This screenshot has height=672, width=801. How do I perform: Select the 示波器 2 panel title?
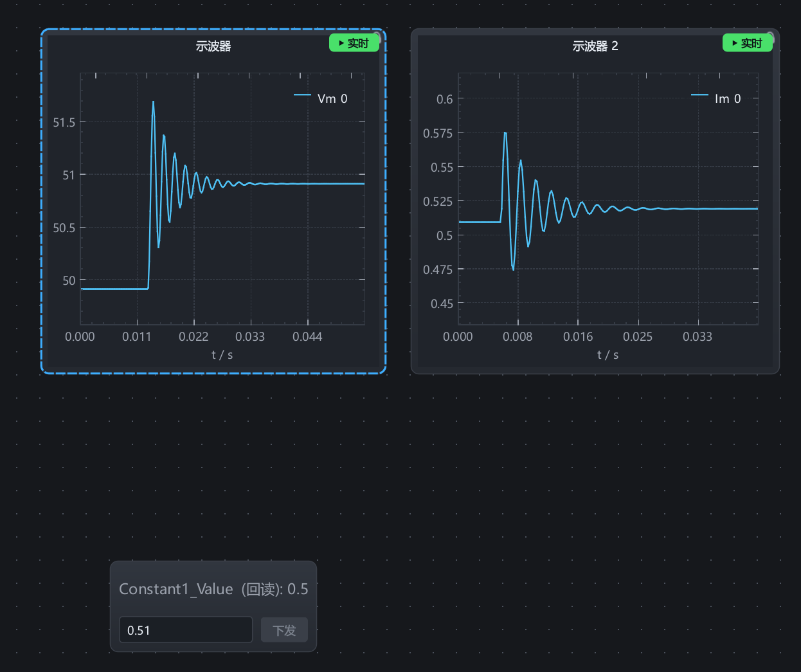click(x=595, y=46)
